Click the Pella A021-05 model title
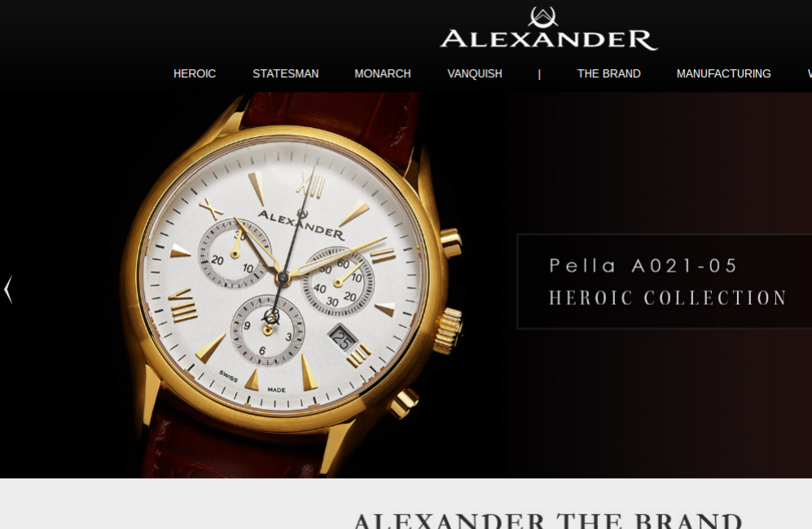812x529 pixels. (643, 266)
